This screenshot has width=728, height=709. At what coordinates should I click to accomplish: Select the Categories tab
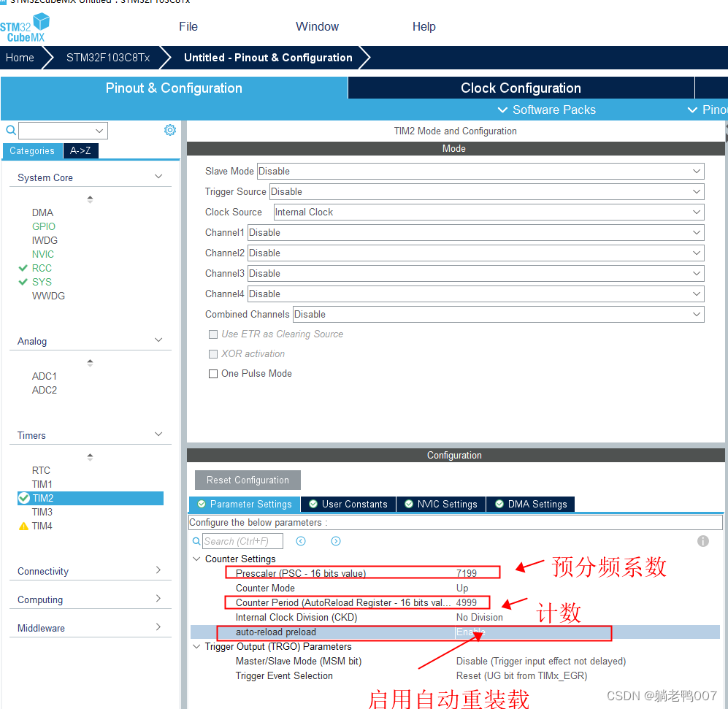pyautogui.click(x=32, y=150)
